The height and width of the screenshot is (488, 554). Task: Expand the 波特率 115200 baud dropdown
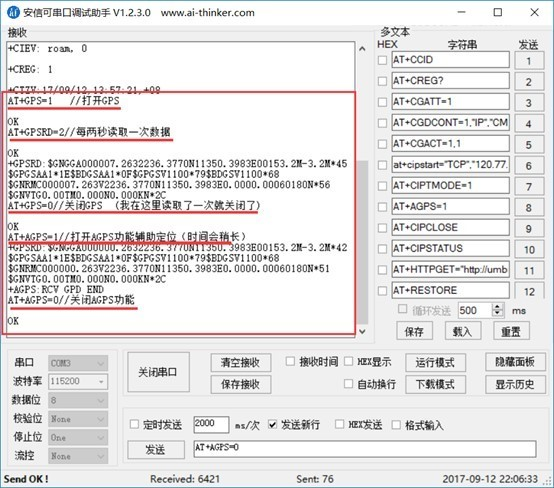pyautogui.click(x=78, y=381)
